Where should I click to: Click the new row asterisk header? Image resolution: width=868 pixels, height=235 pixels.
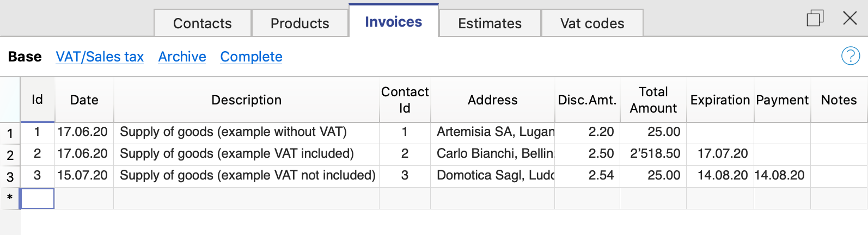(x=10, y=199)
